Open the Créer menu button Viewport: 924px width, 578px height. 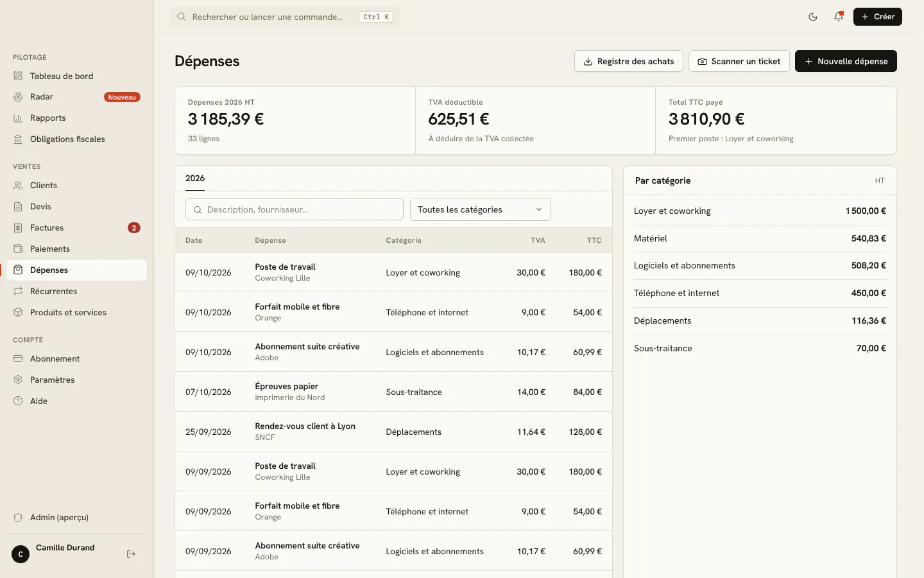(x=877, y=17)
